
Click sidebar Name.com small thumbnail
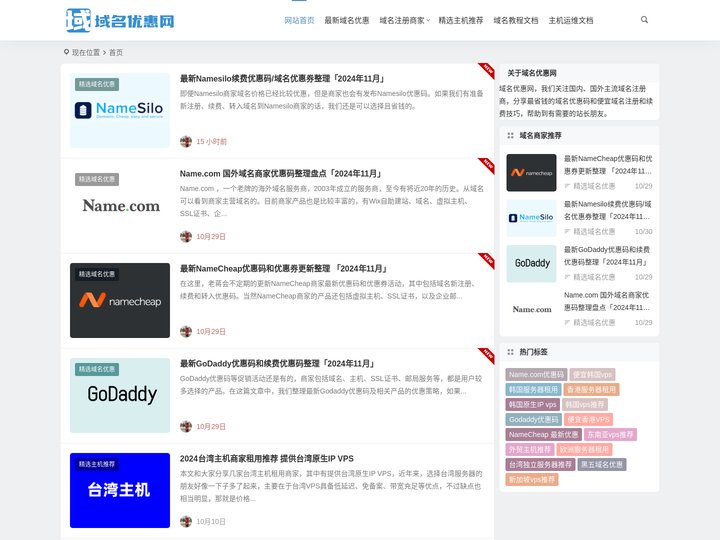[x=531, y=309]
